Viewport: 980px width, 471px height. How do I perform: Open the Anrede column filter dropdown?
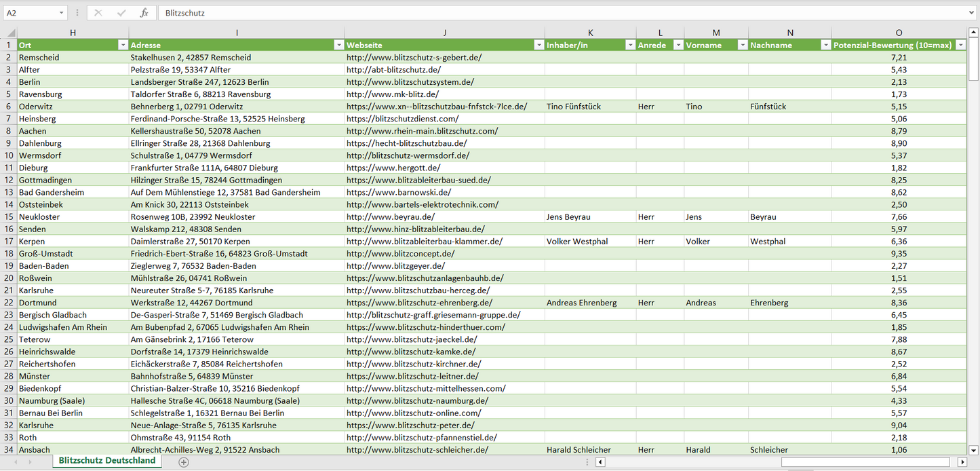pos(678,45)
